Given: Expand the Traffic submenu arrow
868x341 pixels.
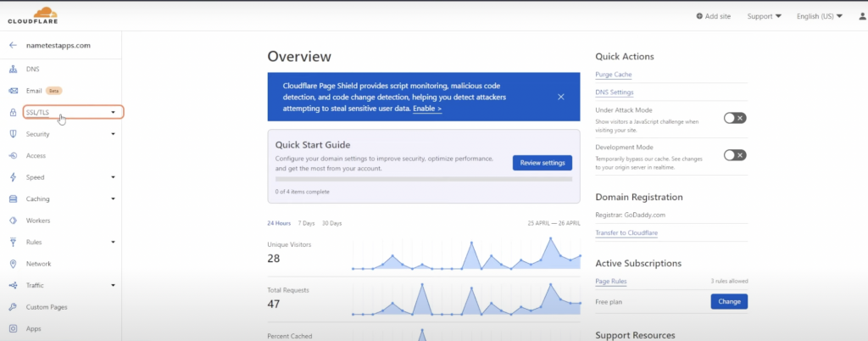Looking at the screenshot, I should coord(113,285).
